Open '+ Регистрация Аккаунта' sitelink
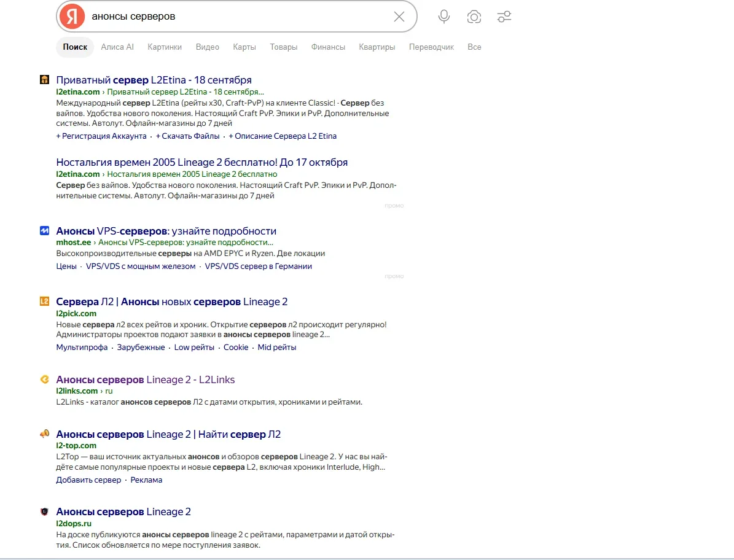Viewport: 734px width, 560px height. pyautogui.click(x=101, y=136)
